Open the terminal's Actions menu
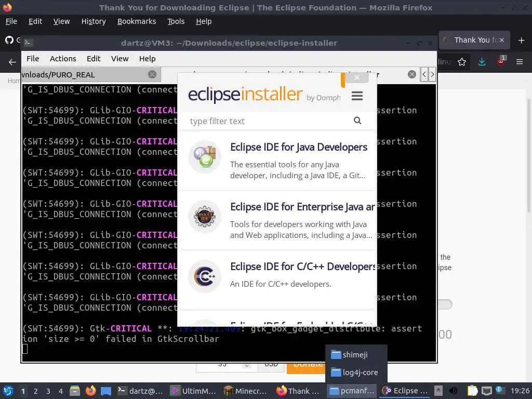The width and height of the screenshot is (532, 399). tap(63, 59)
